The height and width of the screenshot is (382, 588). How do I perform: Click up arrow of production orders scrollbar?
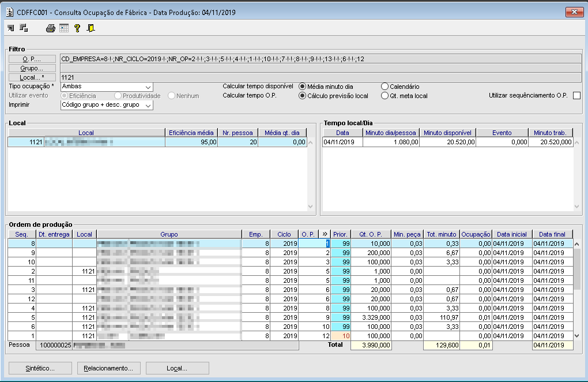click(x=577, y=244)
